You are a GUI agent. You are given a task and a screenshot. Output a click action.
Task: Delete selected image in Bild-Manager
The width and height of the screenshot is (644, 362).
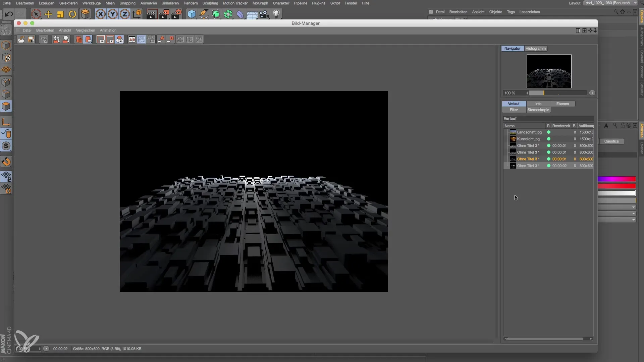click(x=79, y=40)
